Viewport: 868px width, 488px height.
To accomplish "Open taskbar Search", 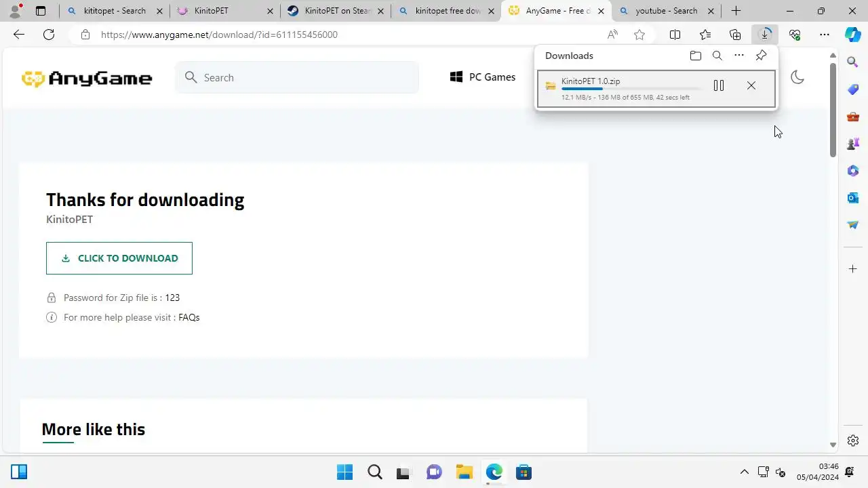I will (x=374, y=472).
